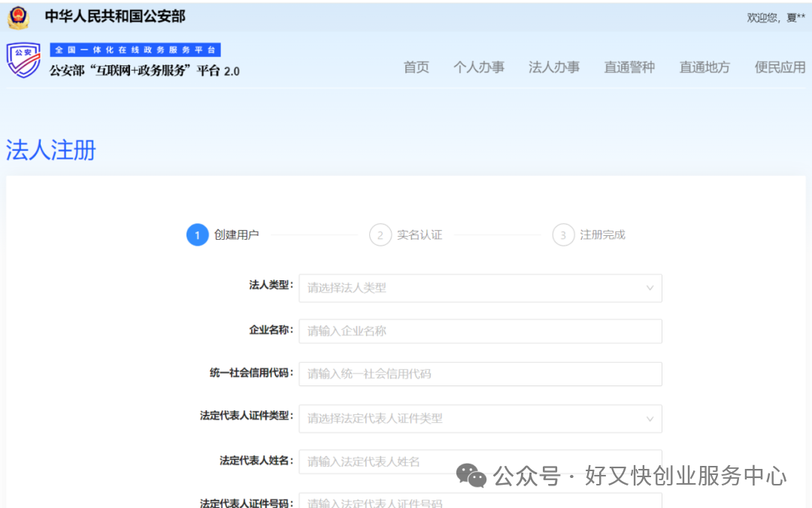Click the 中华人民共和国公安部 title text

pos(115,17)
